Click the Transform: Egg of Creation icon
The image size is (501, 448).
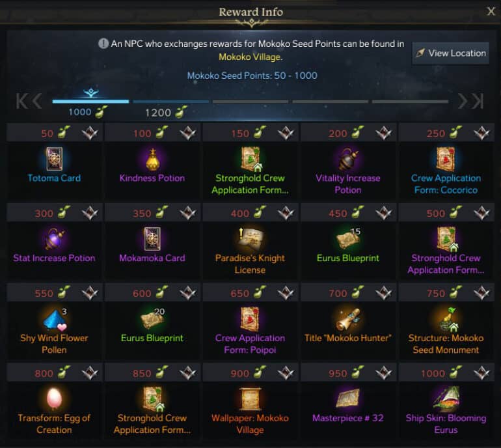[x=54, y=399]
